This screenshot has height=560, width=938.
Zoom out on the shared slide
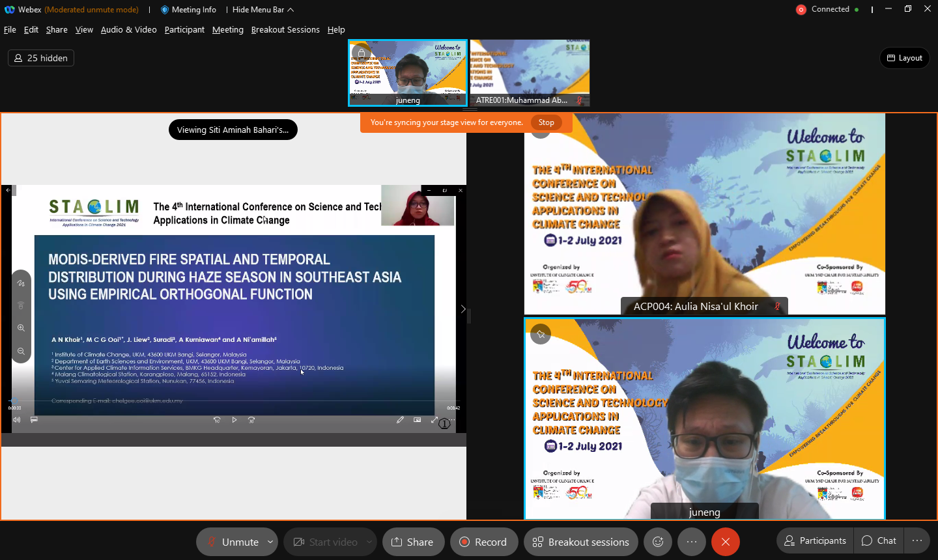point(21,352)
